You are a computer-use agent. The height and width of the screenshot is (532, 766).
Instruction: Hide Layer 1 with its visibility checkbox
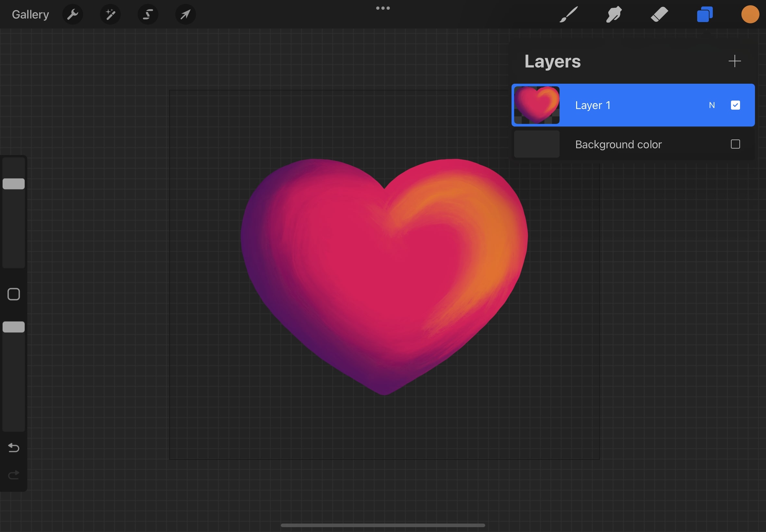click(735, 105)
